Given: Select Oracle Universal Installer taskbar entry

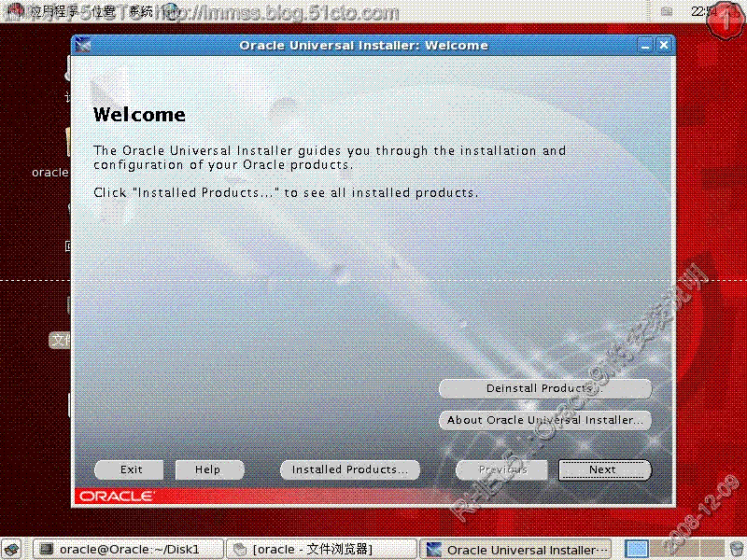Looking at the screenshot, I should tap(515, 550).
